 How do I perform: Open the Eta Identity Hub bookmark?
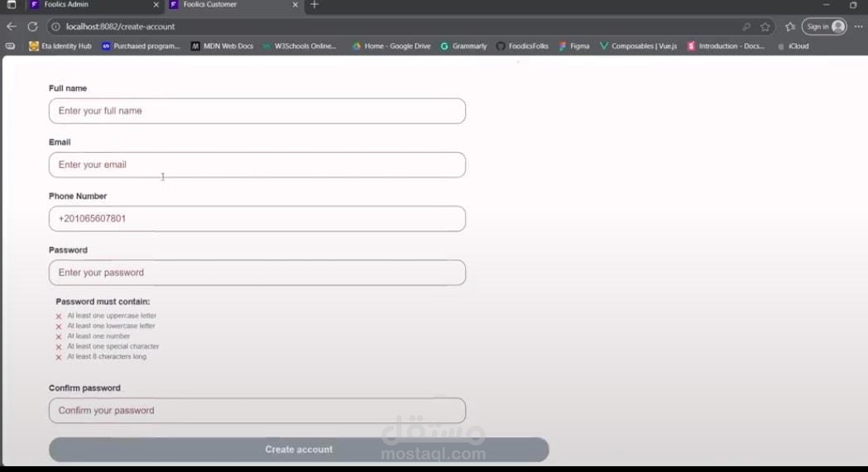click(x=60, y=45)
